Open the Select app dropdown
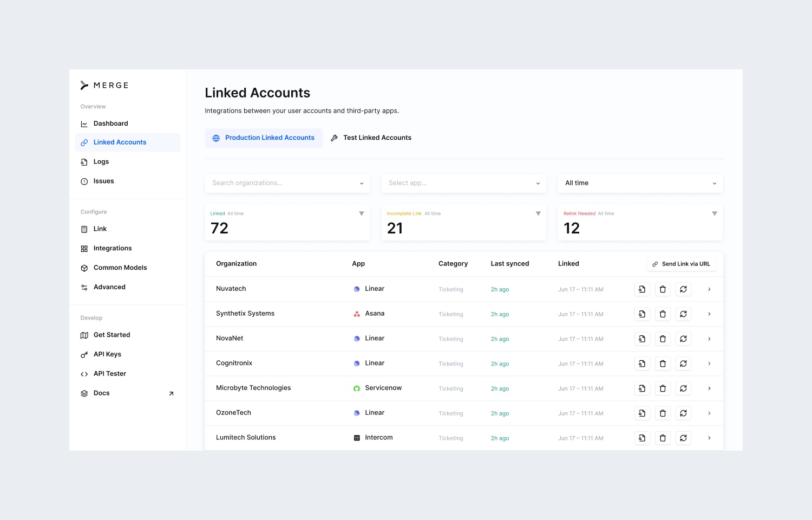 (x=464, y=183)
